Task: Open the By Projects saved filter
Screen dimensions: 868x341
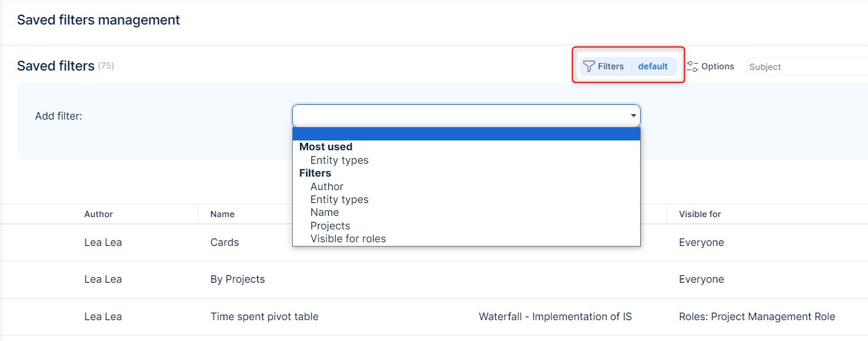Action: tap(238, 279)
